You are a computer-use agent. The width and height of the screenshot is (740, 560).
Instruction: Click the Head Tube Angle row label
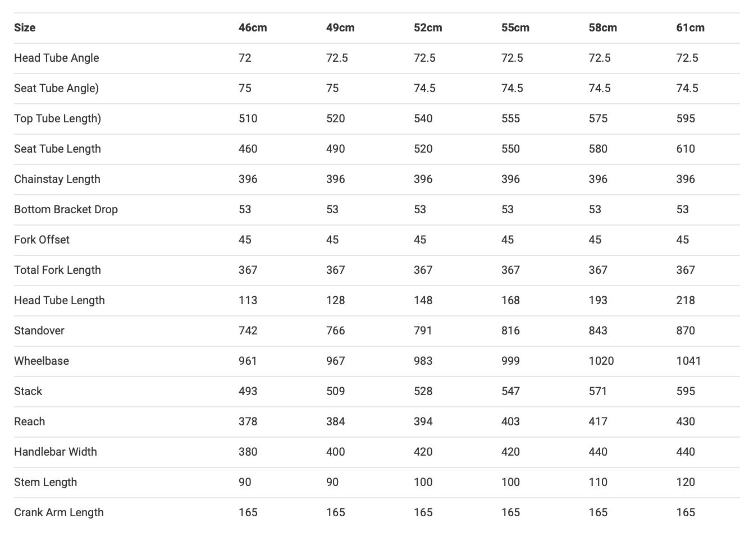click(x=56, y=58)
